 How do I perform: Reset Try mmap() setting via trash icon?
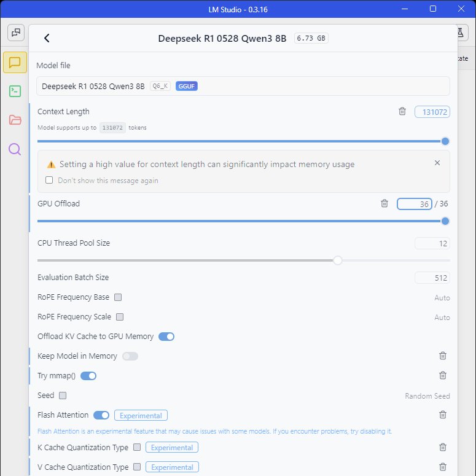(x=443, y=375)
